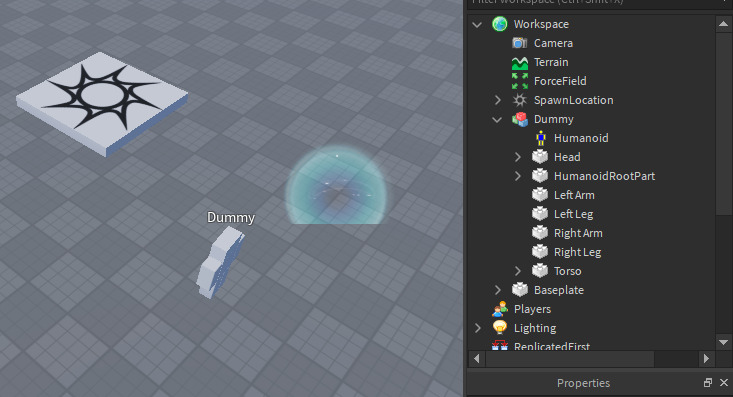Select the green Terrain icon
The image size is (733, 397).
519,62
